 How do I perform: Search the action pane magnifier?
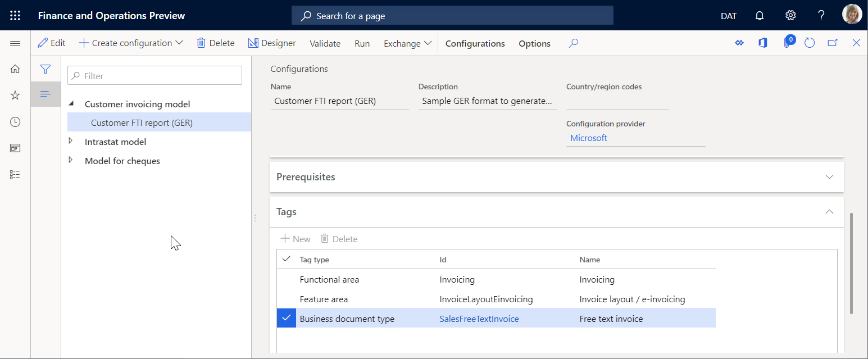coord(573,43)
